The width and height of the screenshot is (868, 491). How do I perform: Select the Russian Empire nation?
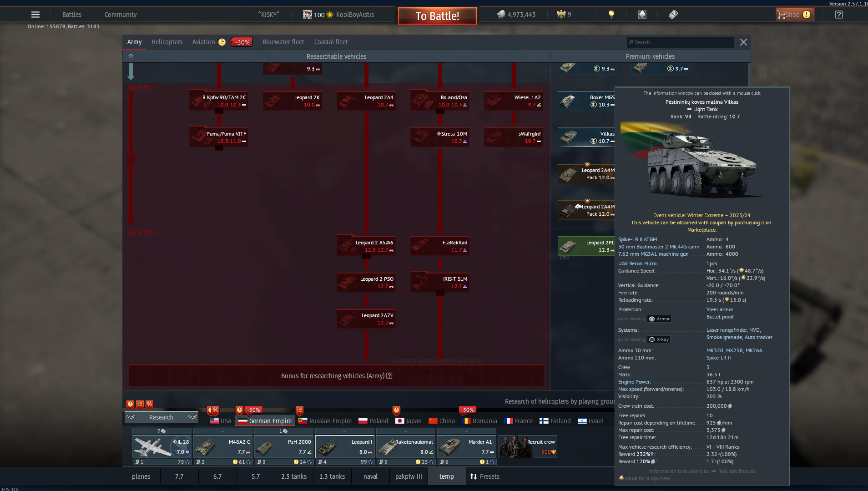point(325,421)
